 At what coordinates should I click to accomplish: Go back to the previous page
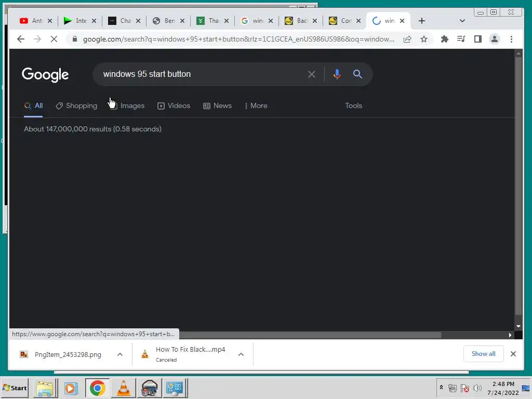[21, 39]
